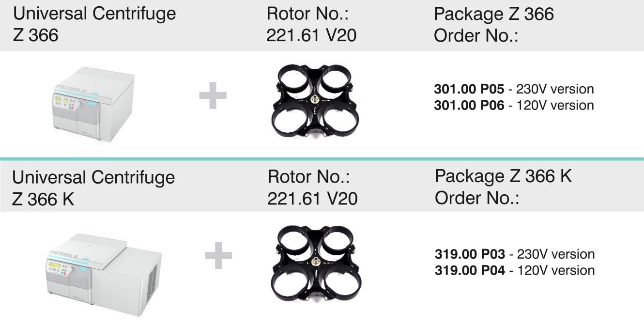Click the "Universal Centrifuge Z 366" heading

click(94, 24)
